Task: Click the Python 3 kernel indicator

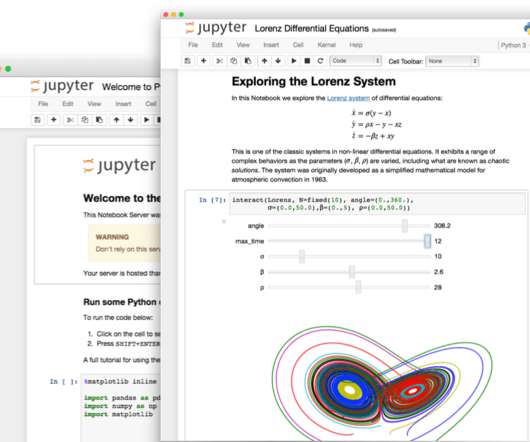Action: [514, 45]
